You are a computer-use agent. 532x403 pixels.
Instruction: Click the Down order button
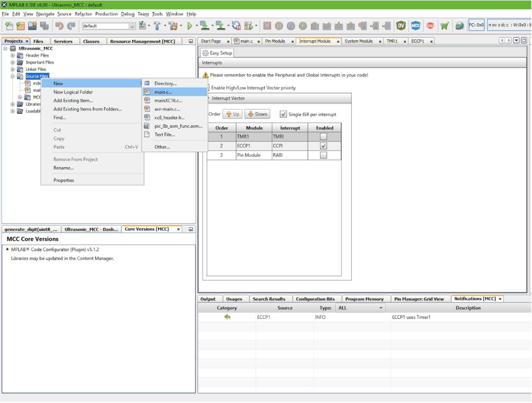(x=257, y=114)
